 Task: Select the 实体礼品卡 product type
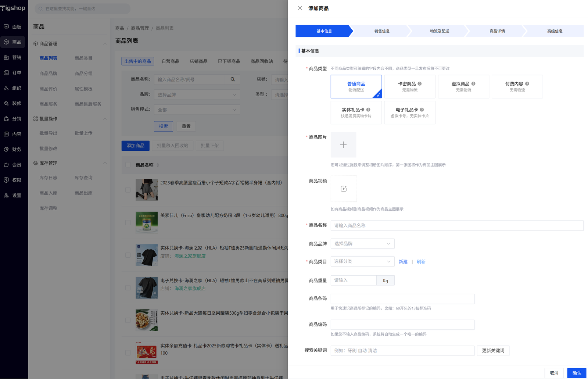point(356,112)
